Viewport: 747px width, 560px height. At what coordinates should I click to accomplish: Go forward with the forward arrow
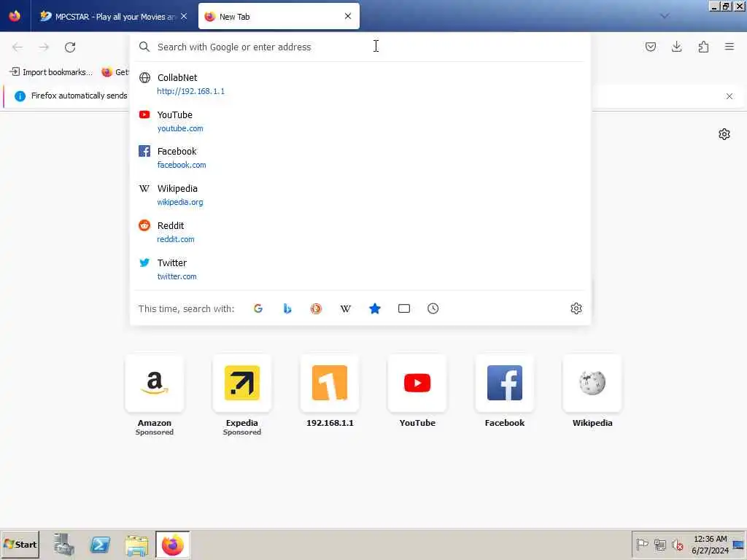[44, 47]
